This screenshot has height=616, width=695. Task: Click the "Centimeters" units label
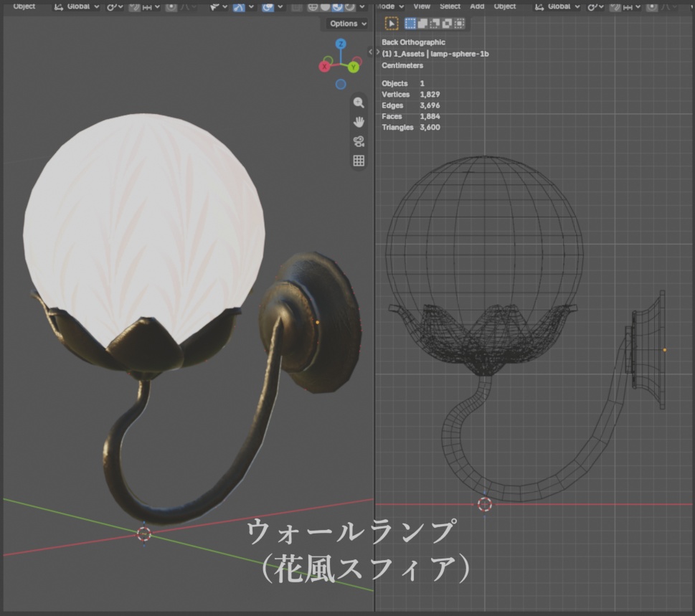pos(402,65)
